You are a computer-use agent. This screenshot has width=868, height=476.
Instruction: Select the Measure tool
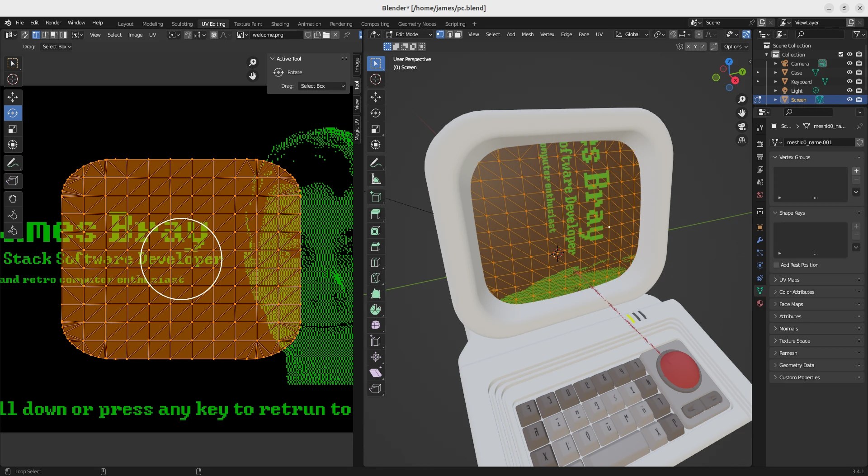(x=376, y=179)
